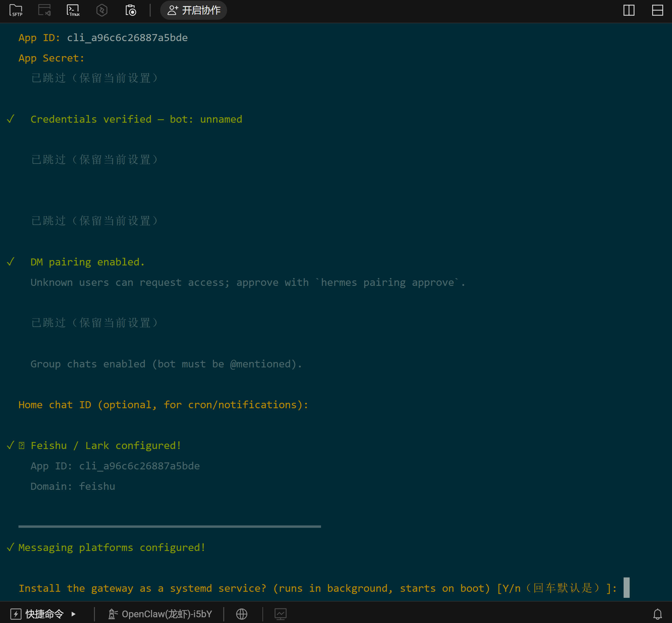Split terminal into top and bottom panes

pos(658,10)
